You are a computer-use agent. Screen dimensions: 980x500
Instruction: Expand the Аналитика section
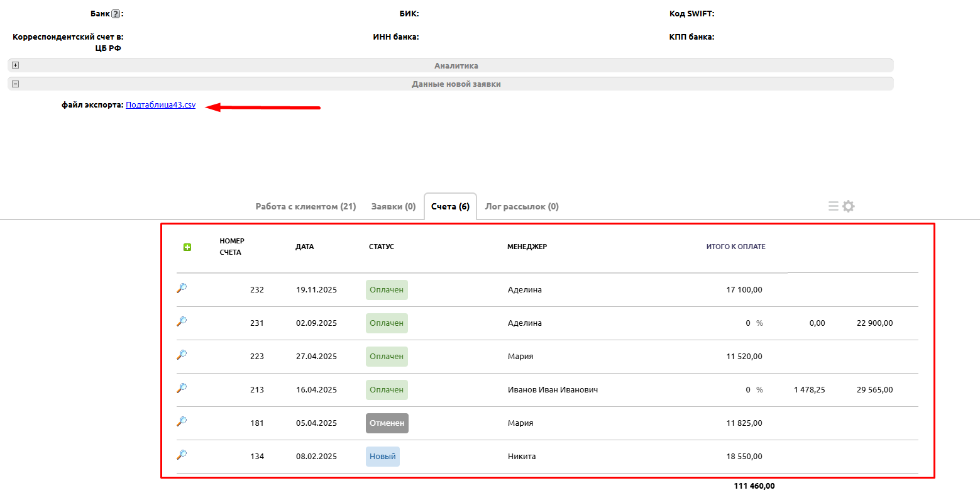(16, 65)
